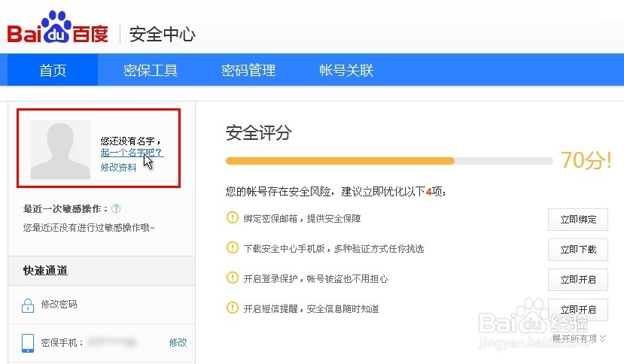
Task: Click the warning icon beside 开启登录保护
Action: point(232,278)
